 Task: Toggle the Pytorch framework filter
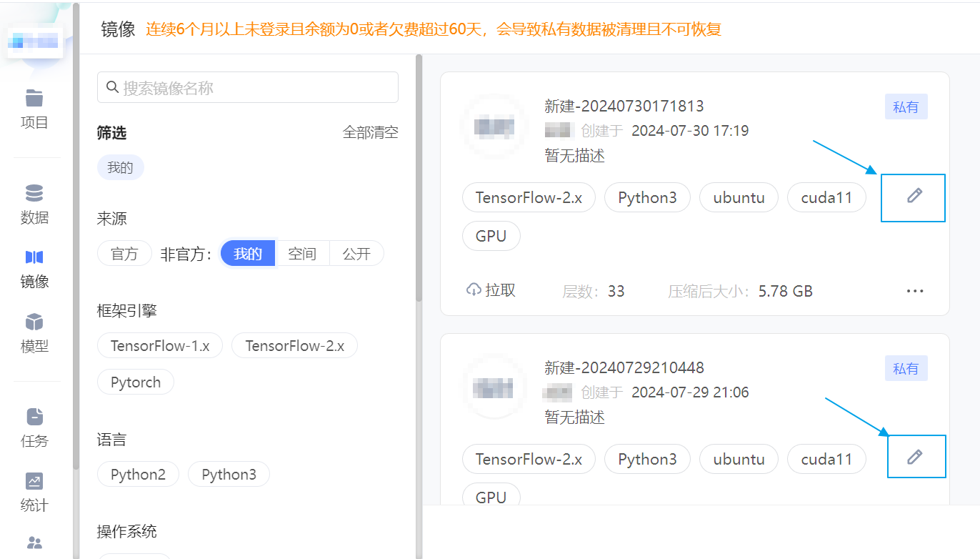[136, 382]
